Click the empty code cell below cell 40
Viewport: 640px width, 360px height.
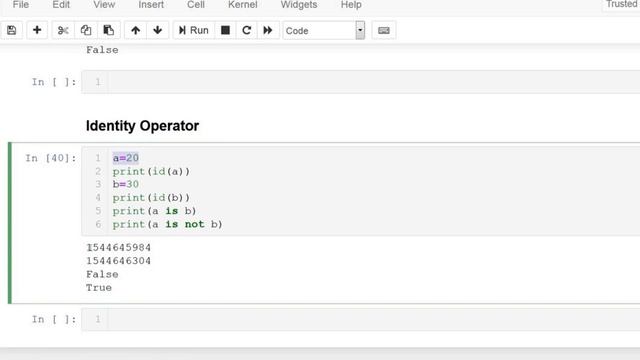(361, 319)
